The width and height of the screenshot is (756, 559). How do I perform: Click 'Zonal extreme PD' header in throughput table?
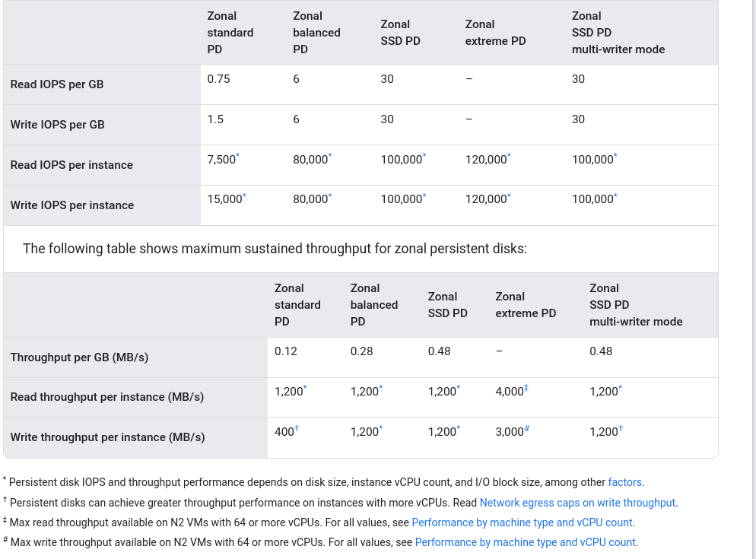click(x=526, y=305)
